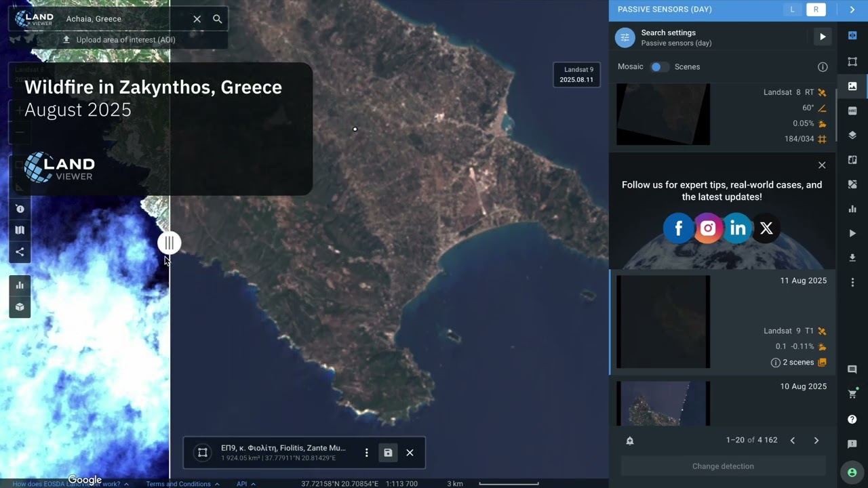Open the shopping cart
Screen dimensions: 868x488
point(852,394)
